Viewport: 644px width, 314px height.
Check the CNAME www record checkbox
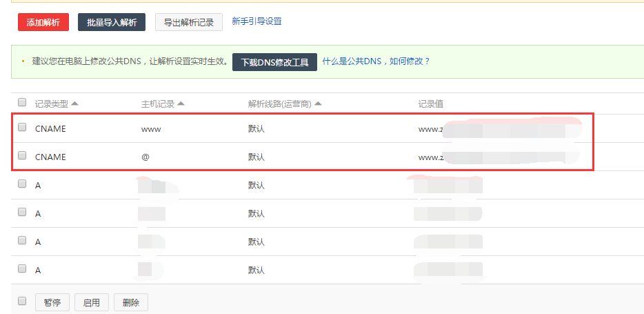(22, 128)
